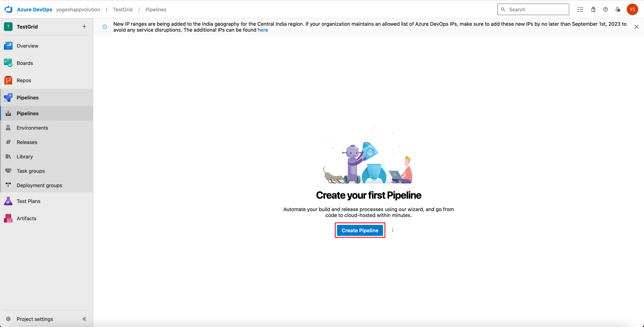
Task: Open Library under Pipelines
Action: tap(47, 157)
